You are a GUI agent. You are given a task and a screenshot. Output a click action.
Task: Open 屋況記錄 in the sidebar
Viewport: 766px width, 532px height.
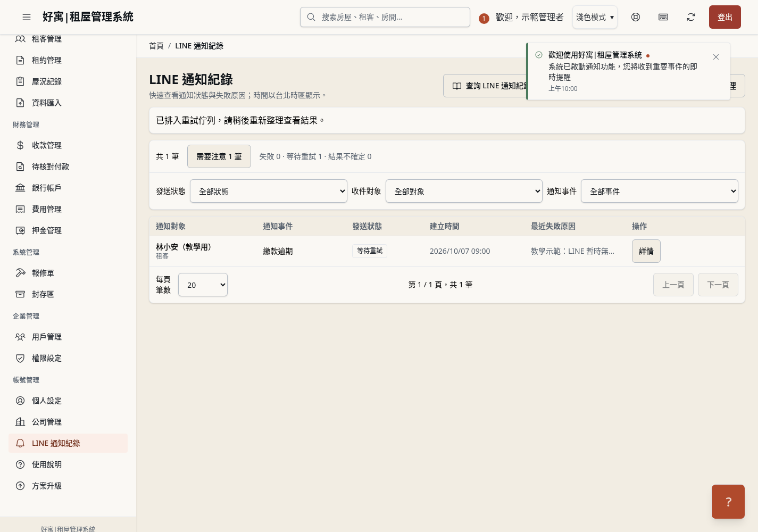(68, 81)
